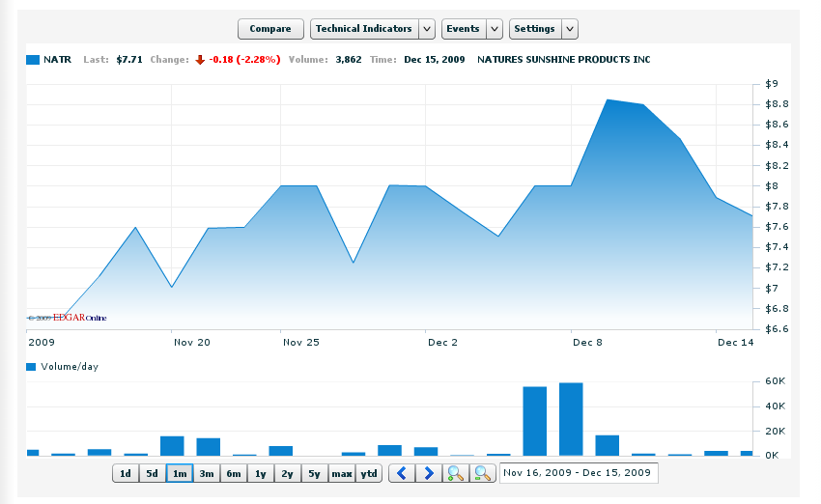Choose the 2y time range
This screenshot has height=504, width=821.
coord(288,474)
